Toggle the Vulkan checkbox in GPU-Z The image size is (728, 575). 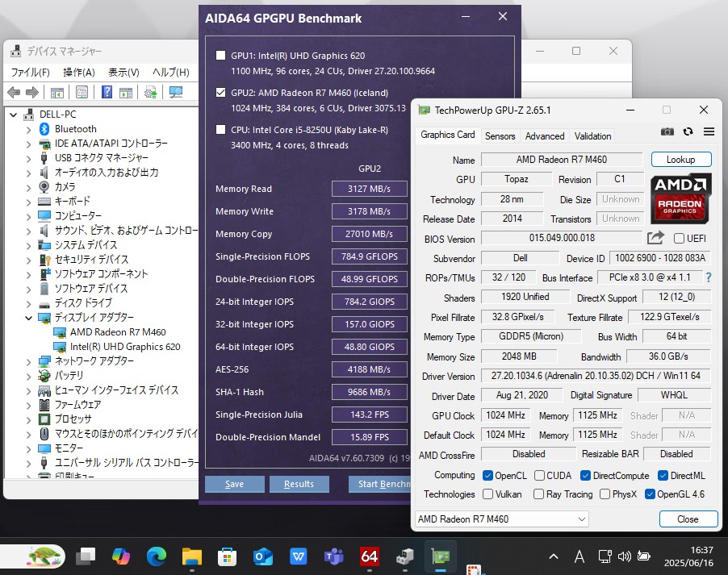[487, 494]
